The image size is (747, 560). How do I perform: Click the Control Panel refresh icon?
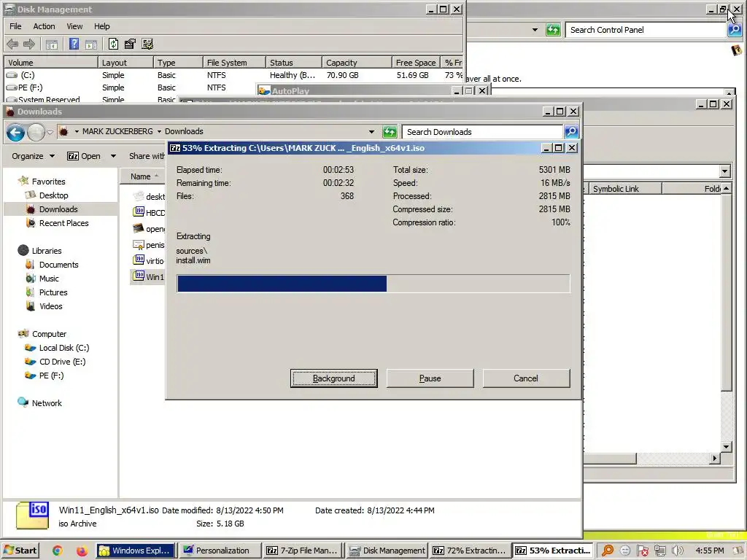tap(553, 30)
